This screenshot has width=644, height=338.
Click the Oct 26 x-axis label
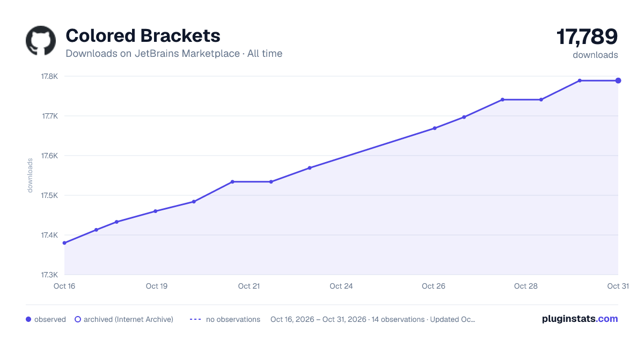tap(434, 286)
